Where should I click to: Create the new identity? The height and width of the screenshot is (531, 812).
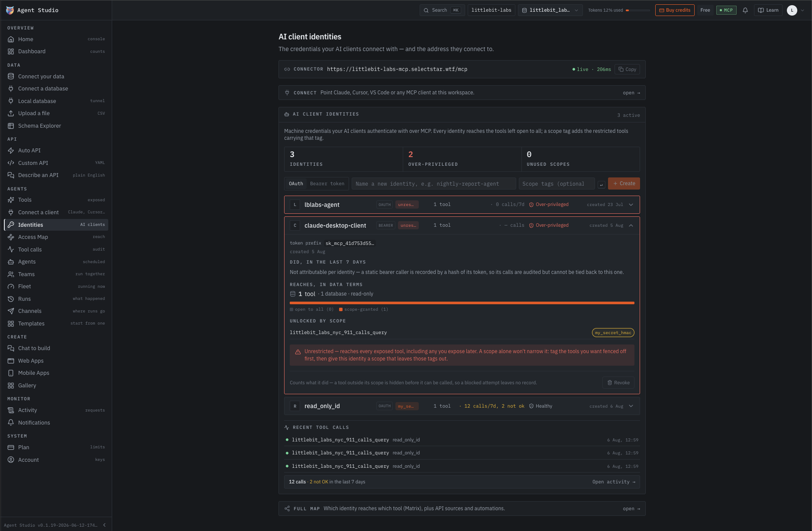624,183
